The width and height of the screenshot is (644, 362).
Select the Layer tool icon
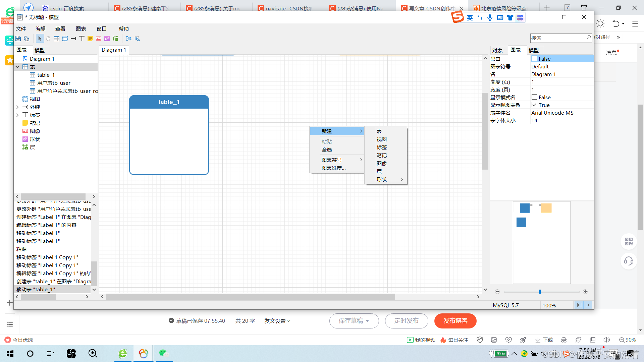115,39
